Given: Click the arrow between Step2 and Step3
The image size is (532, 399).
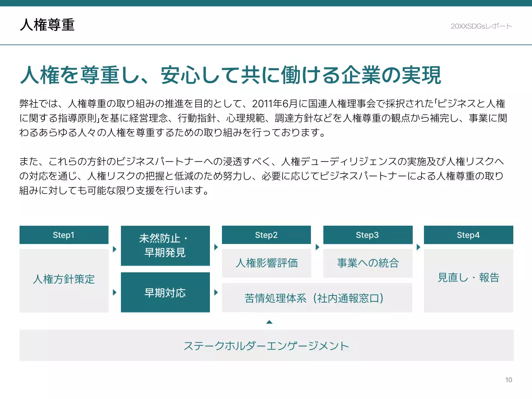Looking at the screenshot, I should coord(317,246).
